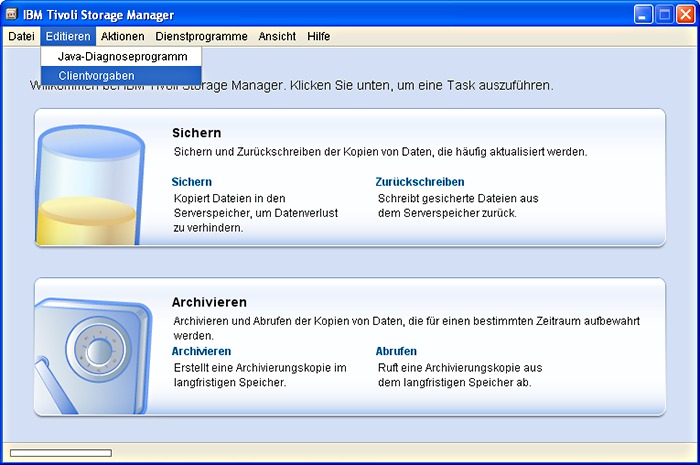
Task: Collapse the open Editieren menu
Action: [68, 36]
